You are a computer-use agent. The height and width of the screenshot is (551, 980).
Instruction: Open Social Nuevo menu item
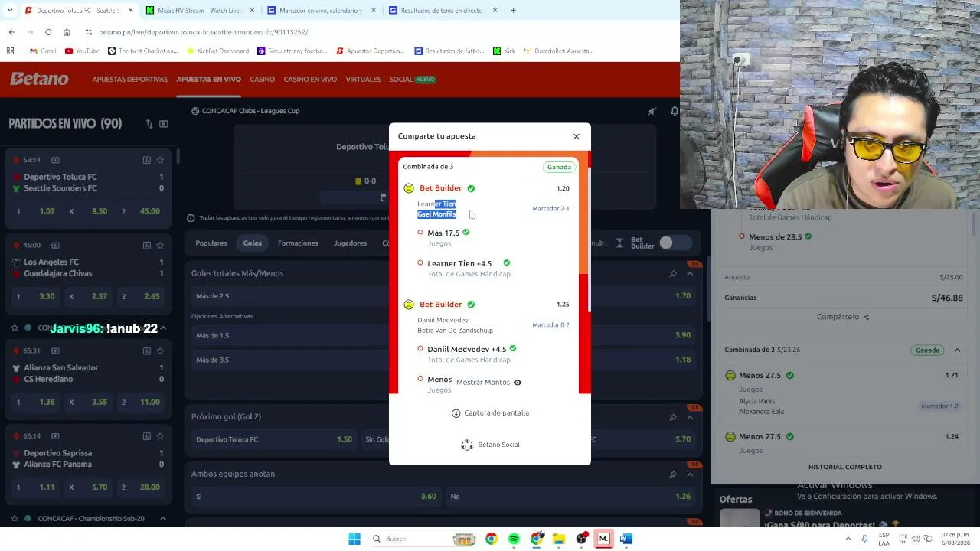[x=413, y=80]
